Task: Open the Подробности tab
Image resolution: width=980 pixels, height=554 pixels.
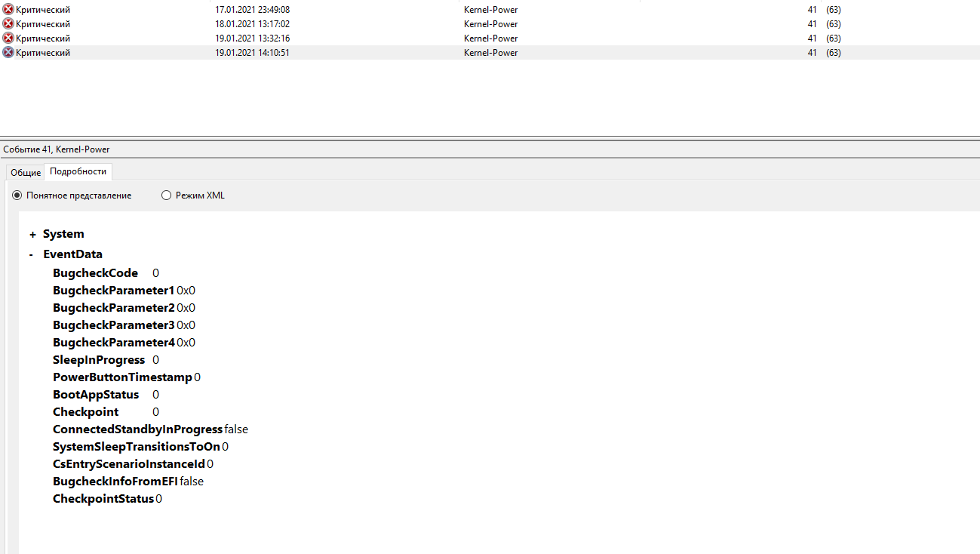Action: pos(78,171)
